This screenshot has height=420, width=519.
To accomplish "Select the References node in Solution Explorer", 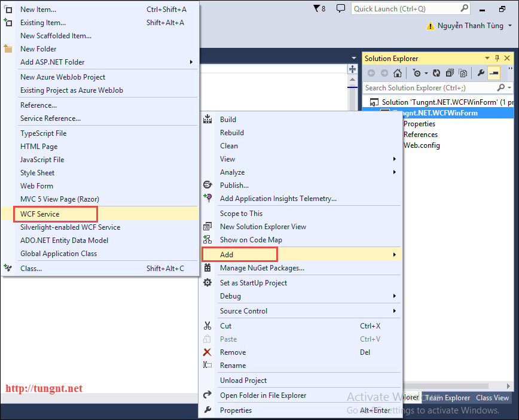I will pos(420,135).
